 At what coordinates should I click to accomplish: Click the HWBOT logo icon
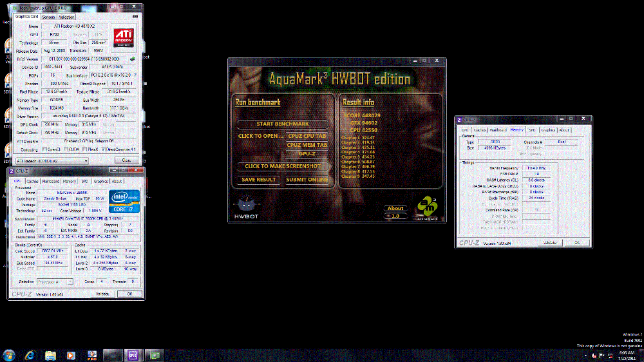(246, 207)
